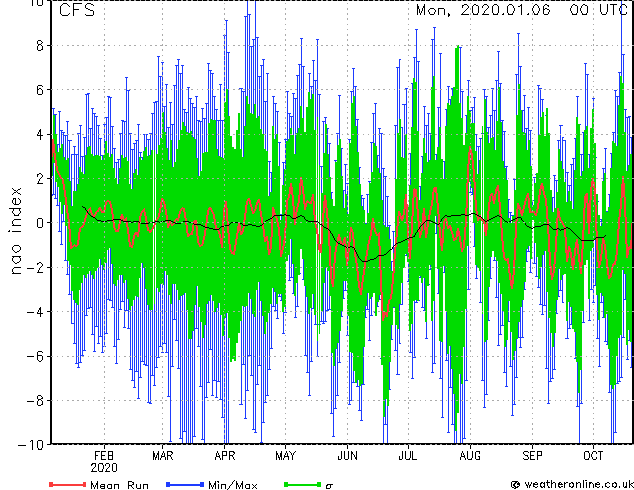Screen dimensions: 634x490
Task: Click the 4 y-axis tick label
Action: click(x=40, y=134)
